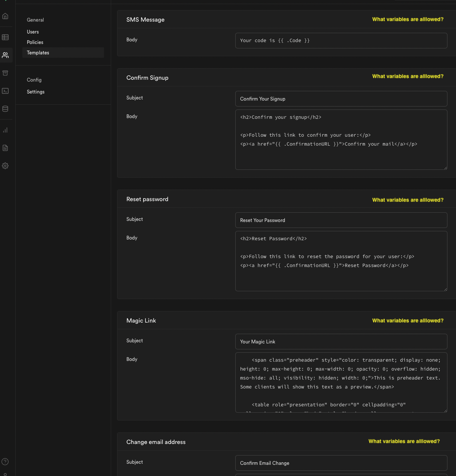
Task: Open Magic Link allowed variables link
Action: 408,320
